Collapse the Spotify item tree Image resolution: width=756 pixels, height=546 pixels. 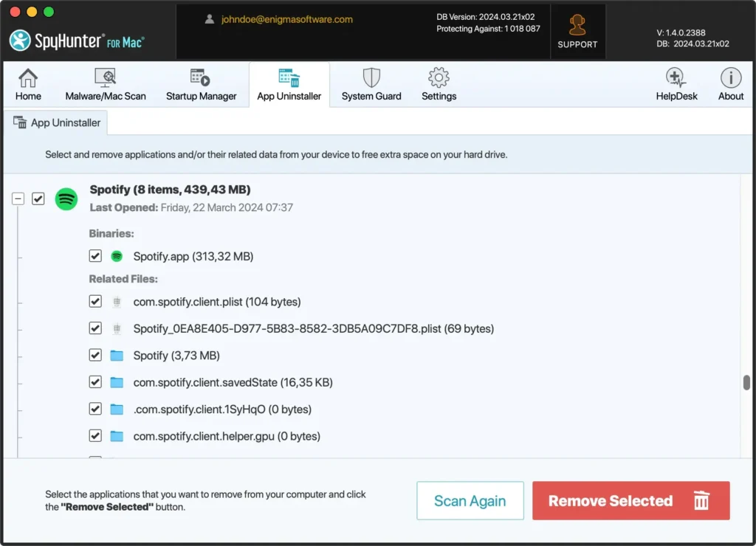(18, 198)
